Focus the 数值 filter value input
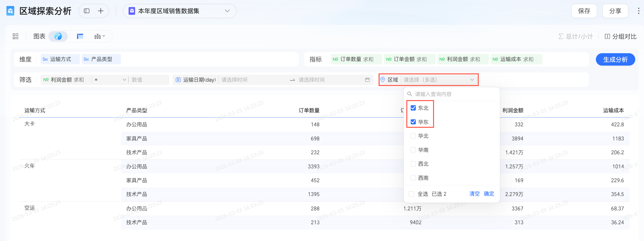The image size is (644, 241). click(148, 80)
